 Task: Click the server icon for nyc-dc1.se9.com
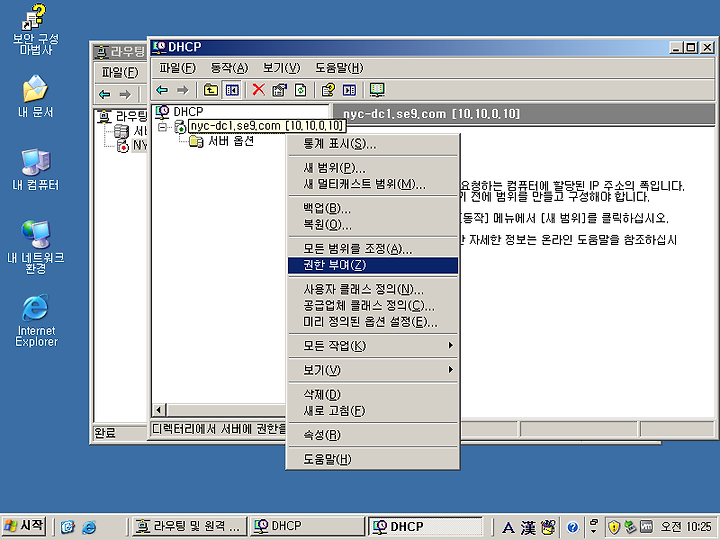click(180, 127)
